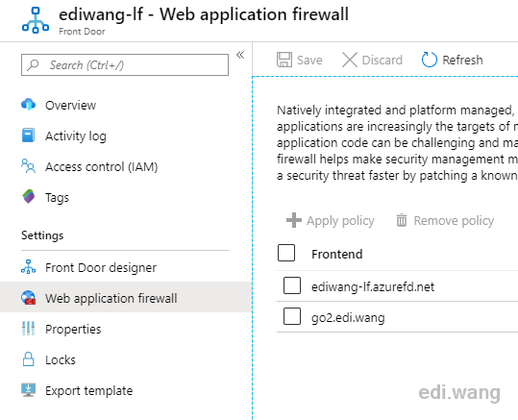This screenshot has width=518, height=420.
Task: Click the Refresh circular arrow icon
Action: [x=430, y=60]
